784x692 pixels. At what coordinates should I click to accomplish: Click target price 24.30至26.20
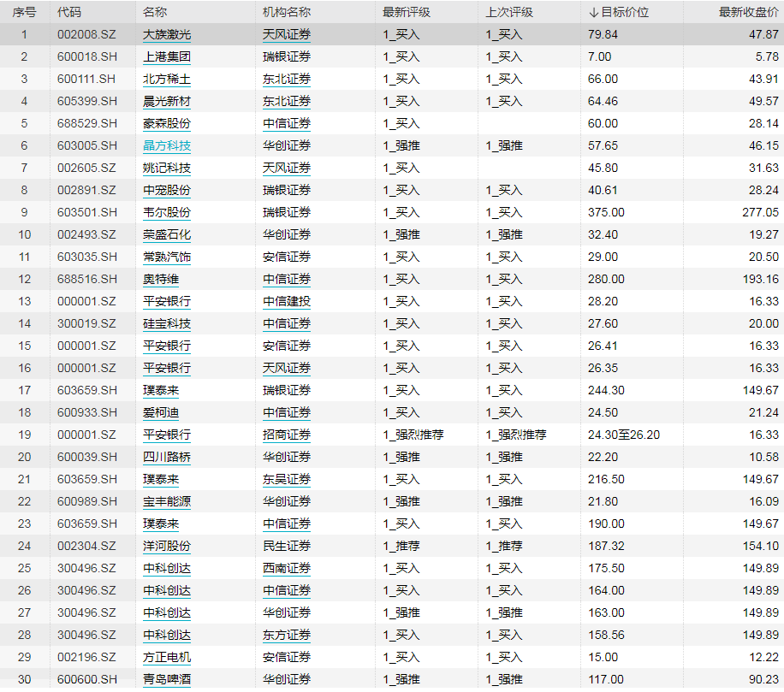pyautogui.click(x=624, y=435)
